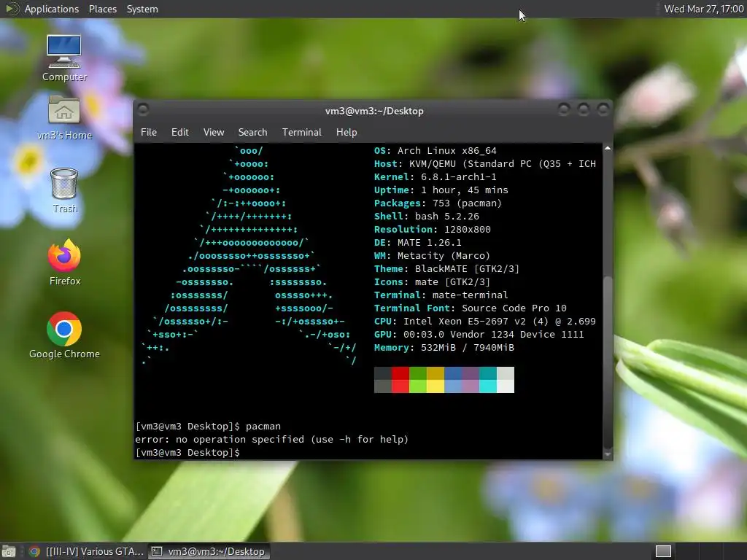Open the terminal File menu
This screenshot has height=560, width=747.
coord(149,132)
